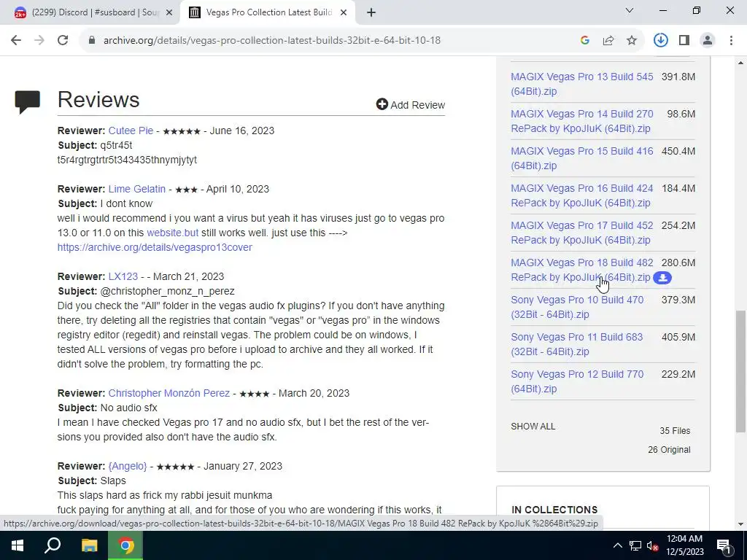Share this page using the share icon

608,41
